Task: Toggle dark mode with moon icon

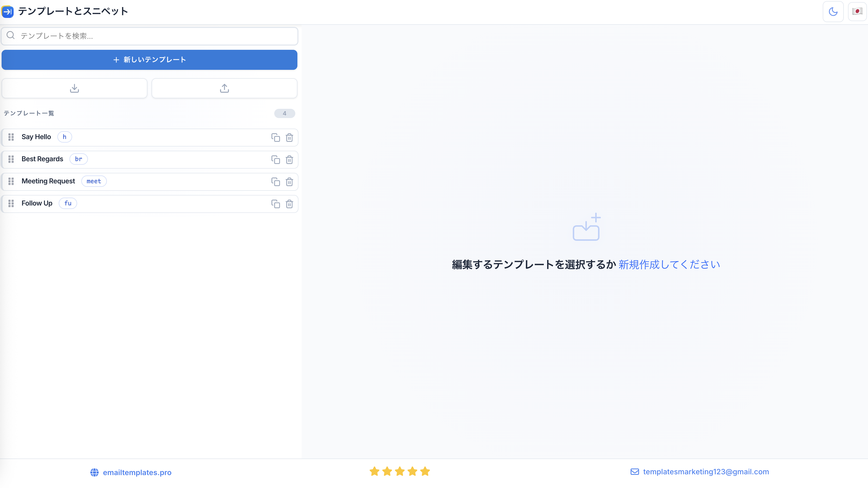Action: click(833, 12)
